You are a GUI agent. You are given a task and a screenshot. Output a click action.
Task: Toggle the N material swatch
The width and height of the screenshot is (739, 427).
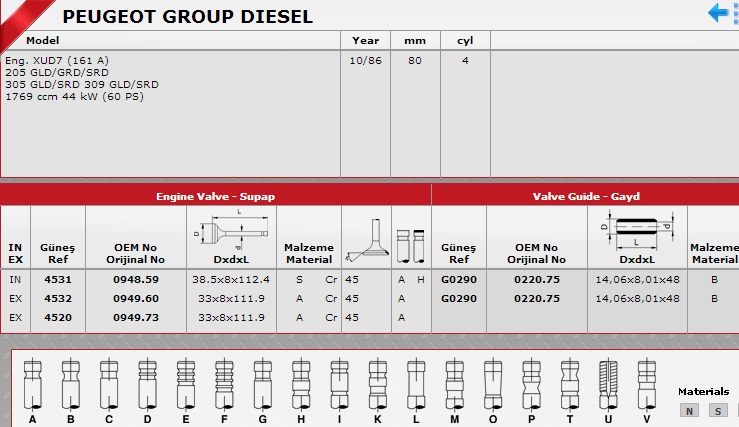(x=689, y=410)
